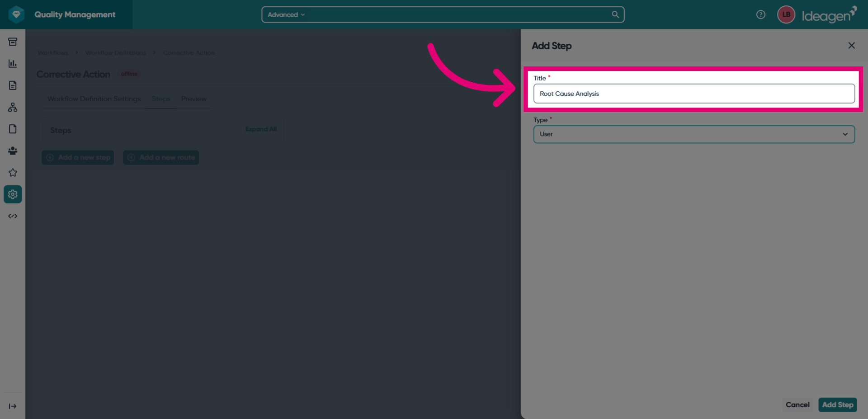Image resolution: width=868 pixels, height=419 pixels.
Task: Go to Workflow Definitions breadcrumb
Action: (116, 53)
